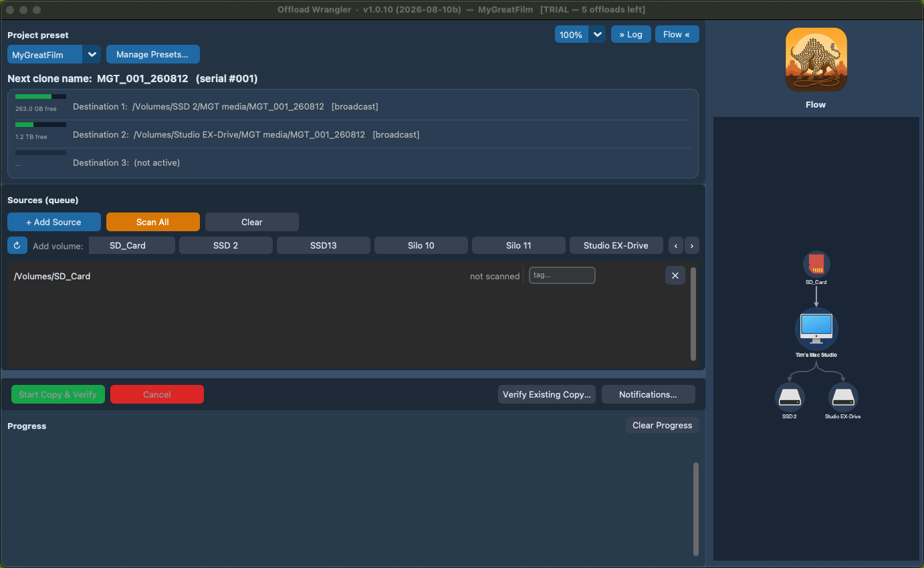The width and height of the screenshot is (924, 568).
Task: Click the Destination 1 free space bar
Action: [41, 96]
